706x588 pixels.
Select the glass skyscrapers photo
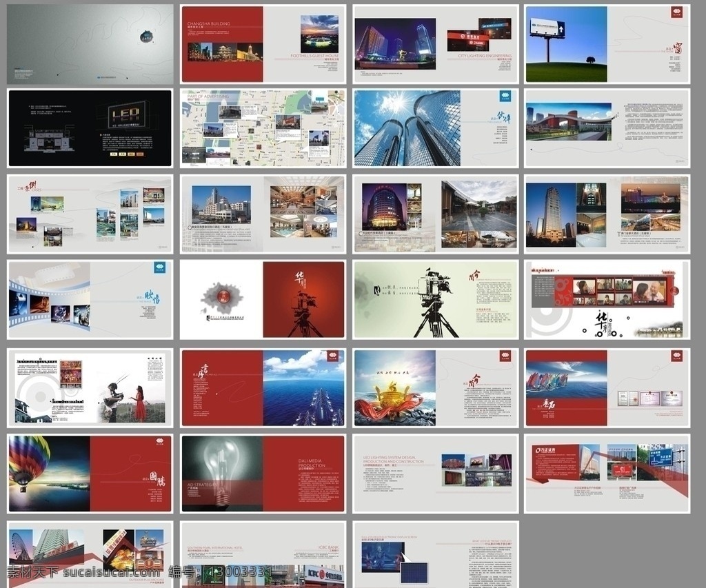[x=407, y=128]
